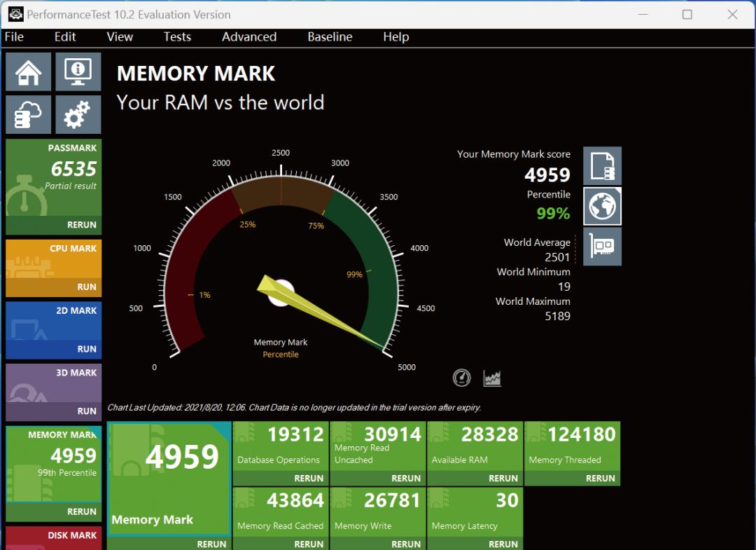Run the 3D Mark test
The image size is (756, 550).
tap(53, 411)
